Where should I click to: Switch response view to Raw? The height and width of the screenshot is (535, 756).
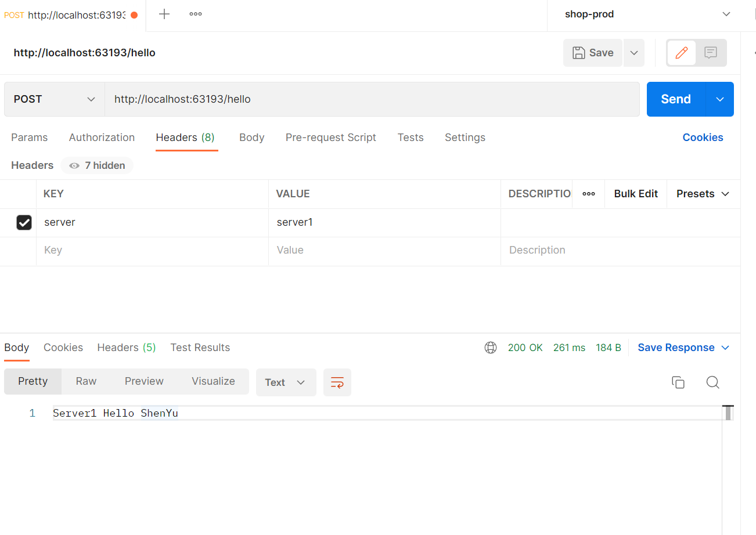tap(86, 381)
